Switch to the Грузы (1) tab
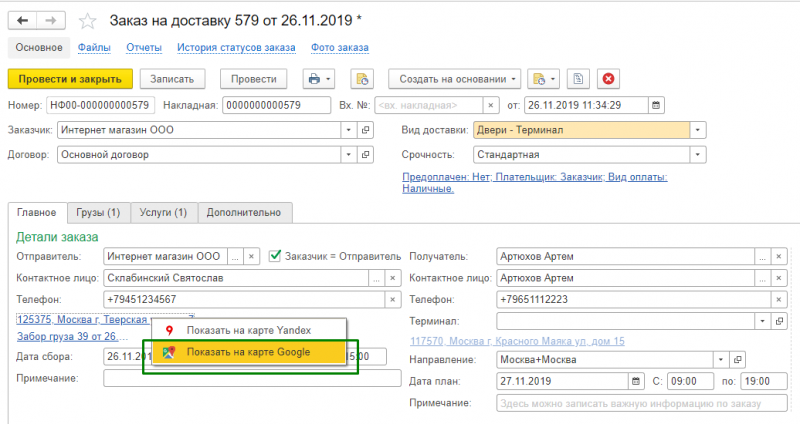This screenshot has height=424, width=800. coord(99,212)
